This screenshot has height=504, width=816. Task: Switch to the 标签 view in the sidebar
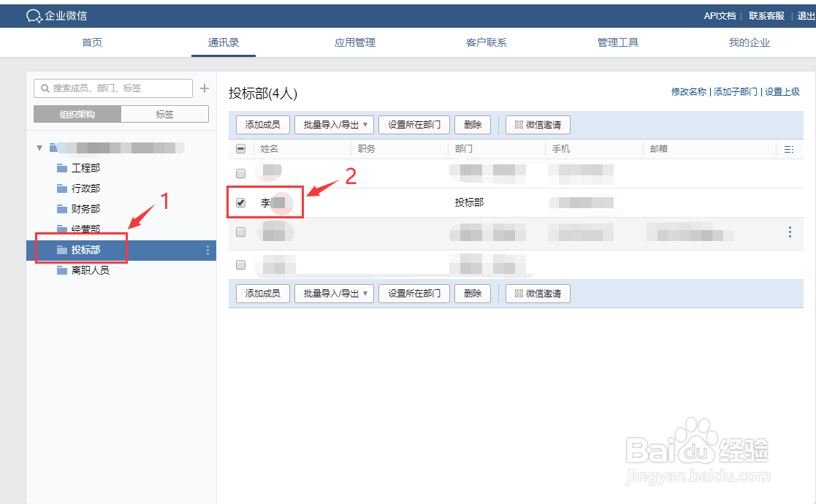click(x=164, y=114)
